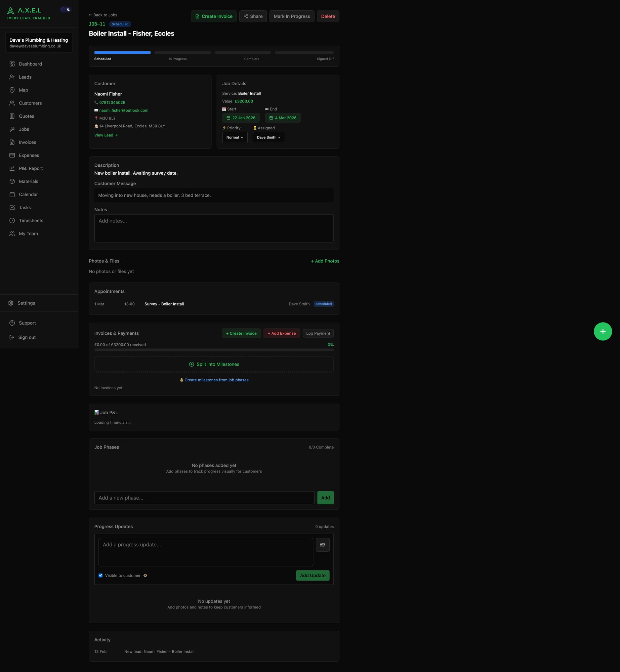Screen dimensions: 620x672
Task: Open Settings from the sidebar
Action: pyautogui.click(x=26, y=303)
